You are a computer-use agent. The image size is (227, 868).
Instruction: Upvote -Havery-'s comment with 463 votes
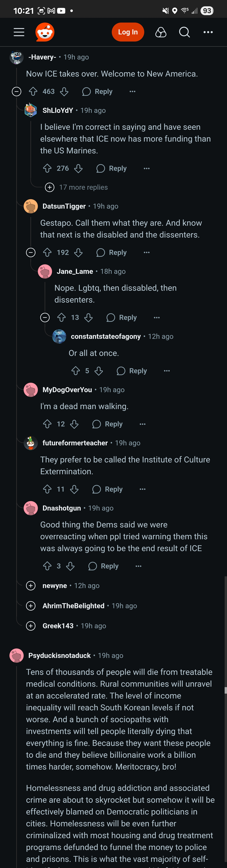click(33, 91)
